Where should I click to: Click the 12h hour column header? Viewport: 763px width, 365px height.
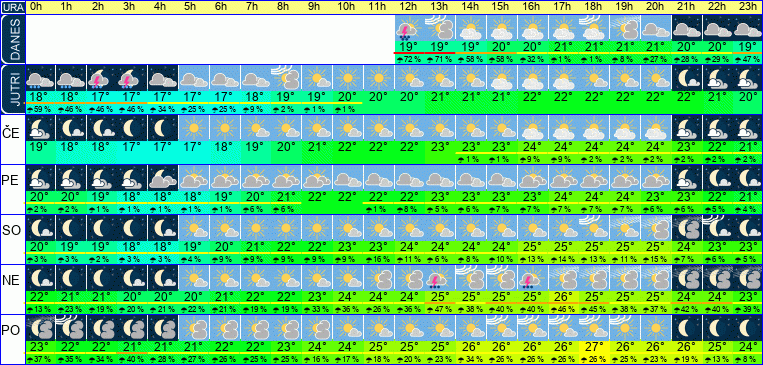[408, 7]
